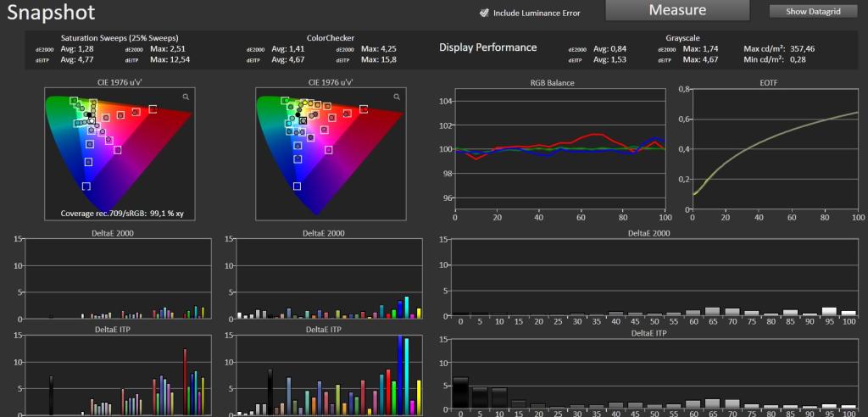Image resolution: width=868 pixels, height=417 pixels.
Task: Click the tall red bar in Saturation Sweeps DeltaE ITP
Action: [x=185, y=381]
